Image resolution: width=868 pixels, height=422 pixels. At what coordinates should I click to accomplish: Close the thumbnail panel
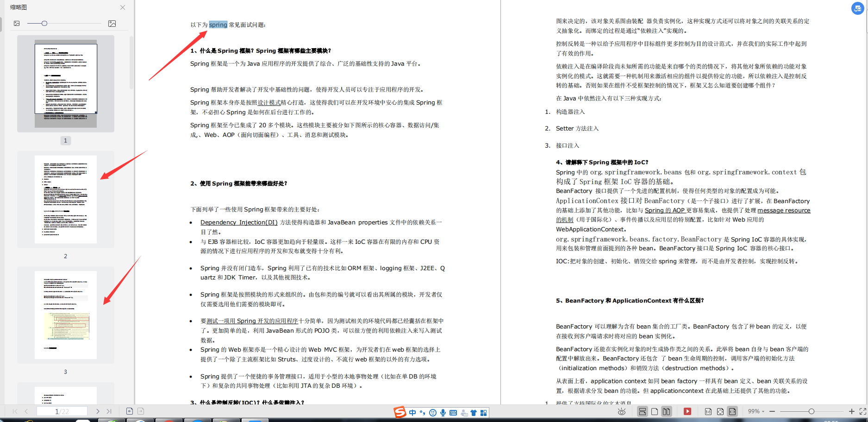[x=123, y=7]
